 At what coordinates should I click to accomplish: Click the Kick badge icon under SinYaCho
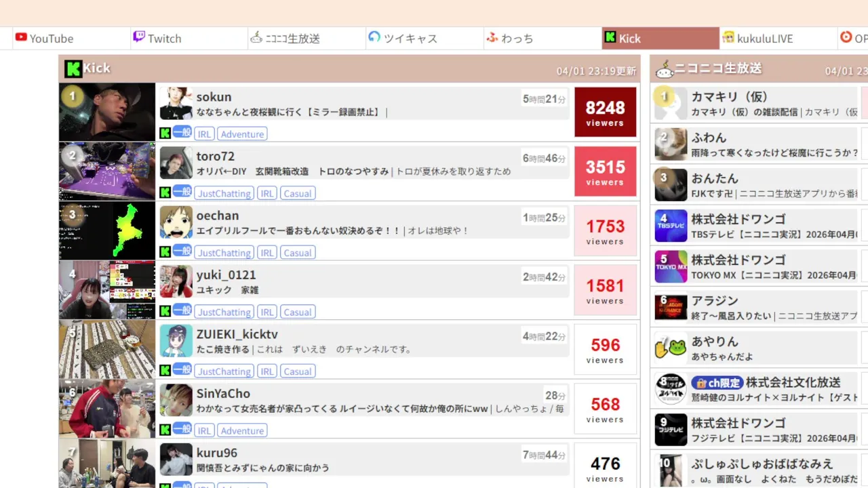click(165, 430)
